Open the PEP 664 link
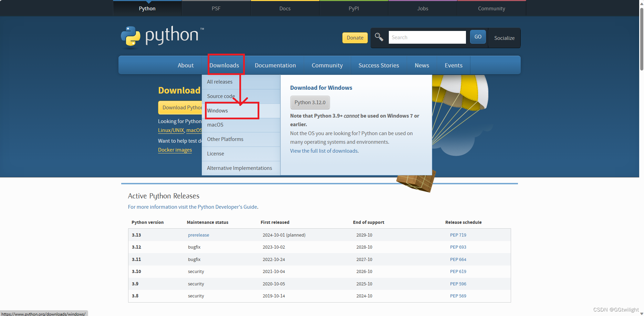Image resolution: width=644 pixels, height=316 pixels. pos(458,260)
